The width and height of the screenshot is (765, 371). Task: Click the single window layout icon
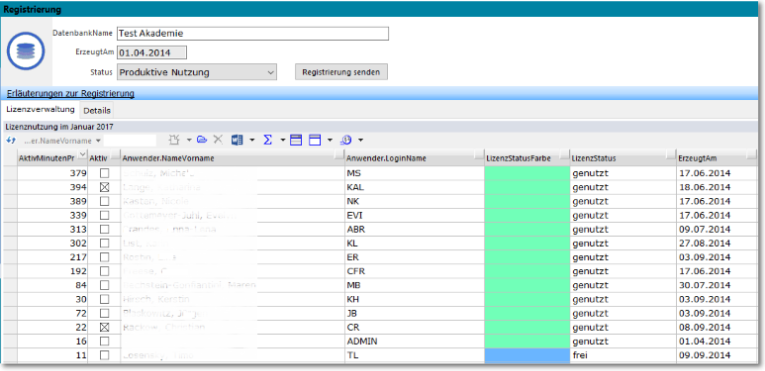point(315,140)
